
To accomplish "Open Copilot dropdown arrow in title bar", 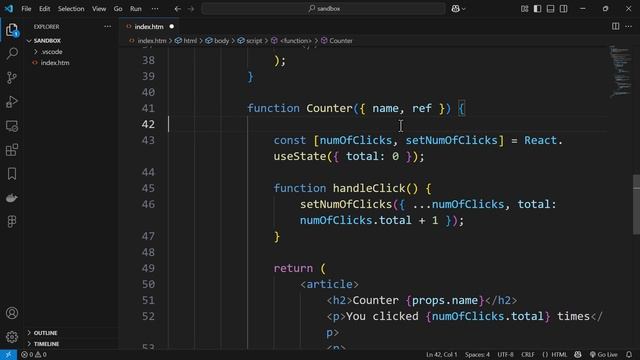I will 464,9.
